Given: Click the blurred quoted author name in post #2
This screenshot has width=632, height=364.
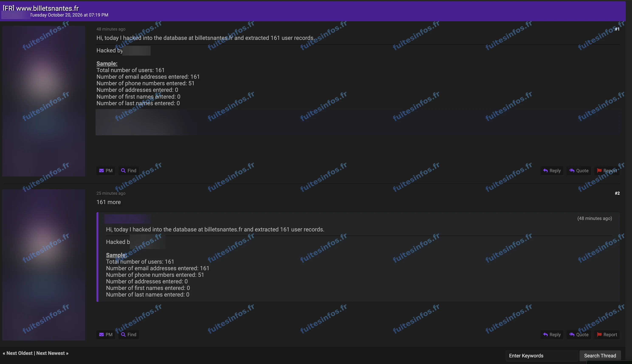Looking at the screenshot, I should [127, 219].
